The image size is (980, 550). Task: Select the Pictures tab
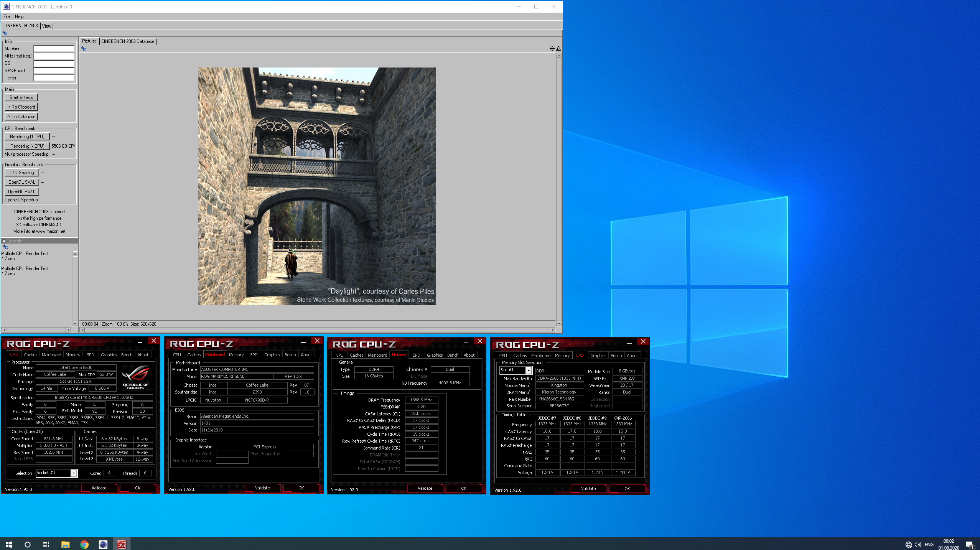89,41
